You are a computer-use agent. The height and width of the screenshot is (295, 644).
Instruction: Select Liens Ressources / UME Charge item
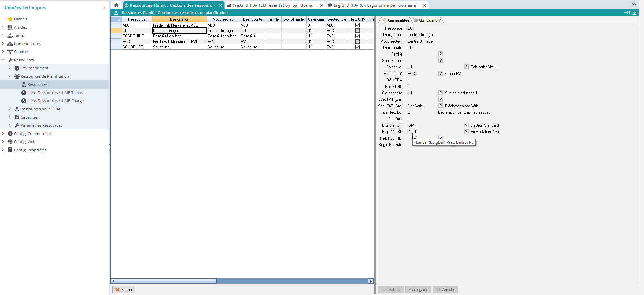click(x=56, y=101)
